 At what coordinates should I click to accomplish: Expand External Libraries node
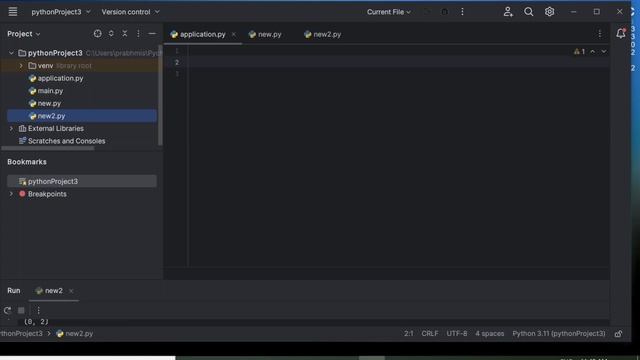11,129
